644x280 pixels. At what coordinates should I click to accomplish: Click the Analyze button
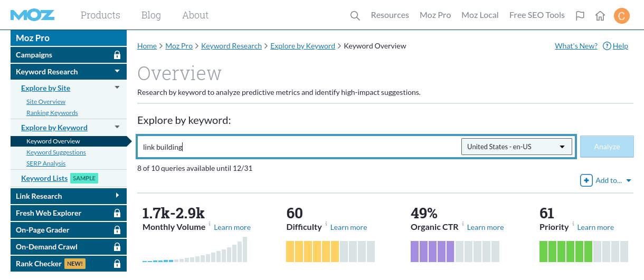(607, 147)
